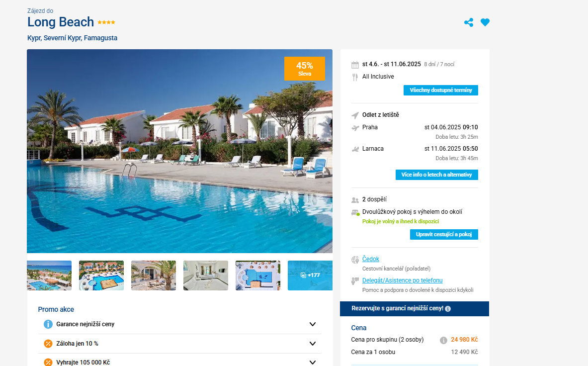Expand the Záloha jen 10 % chevron
This screenshot has height=366, width=588.
312,344
